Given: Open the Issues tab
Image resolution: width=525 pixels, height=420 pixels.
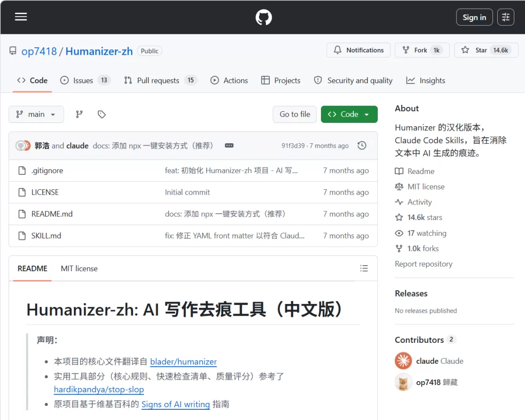Looking at the screenshot, I should (85, 81).
